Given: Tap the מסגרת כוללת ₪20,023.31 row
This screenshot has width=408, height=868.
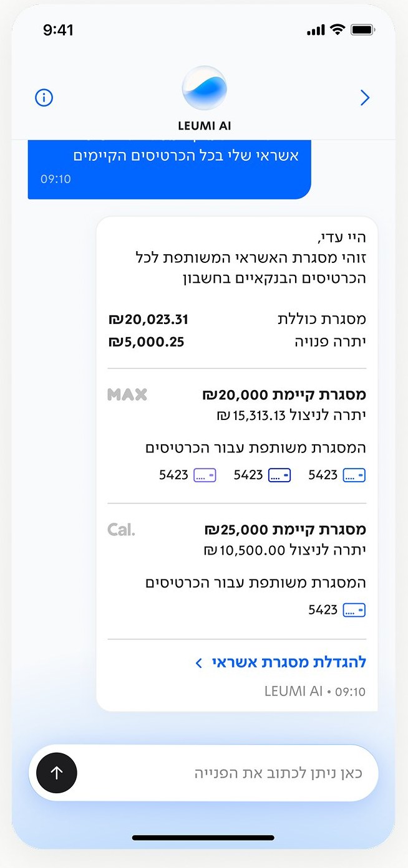Looking at the screenshot, I should (x=237, y=320).
